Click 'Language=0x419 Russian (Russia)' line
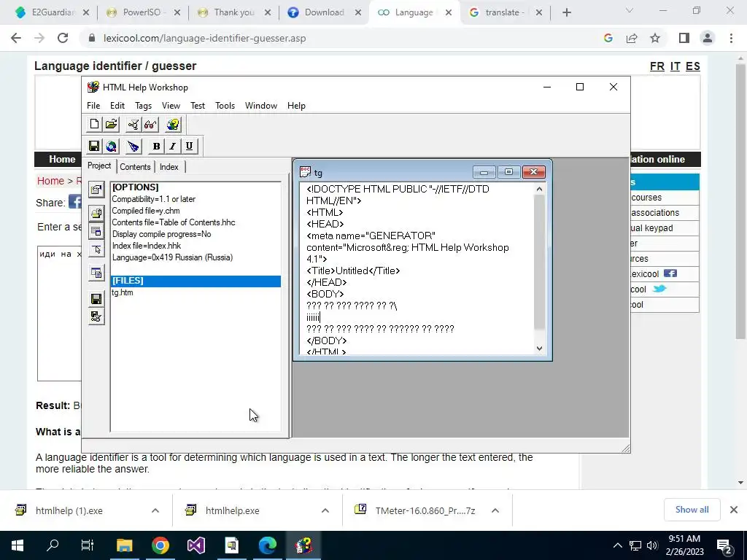Viewport: 747px width, 560px height. click(172, 257)
